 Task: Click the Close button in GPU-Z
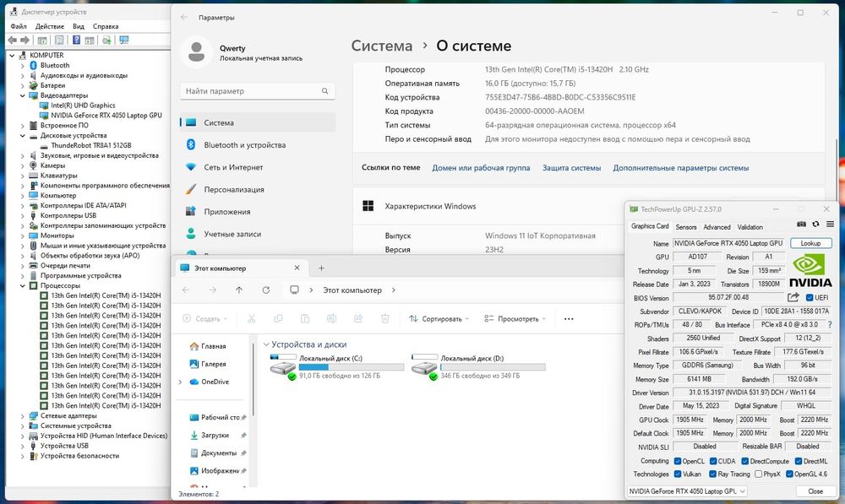point(815,491)
